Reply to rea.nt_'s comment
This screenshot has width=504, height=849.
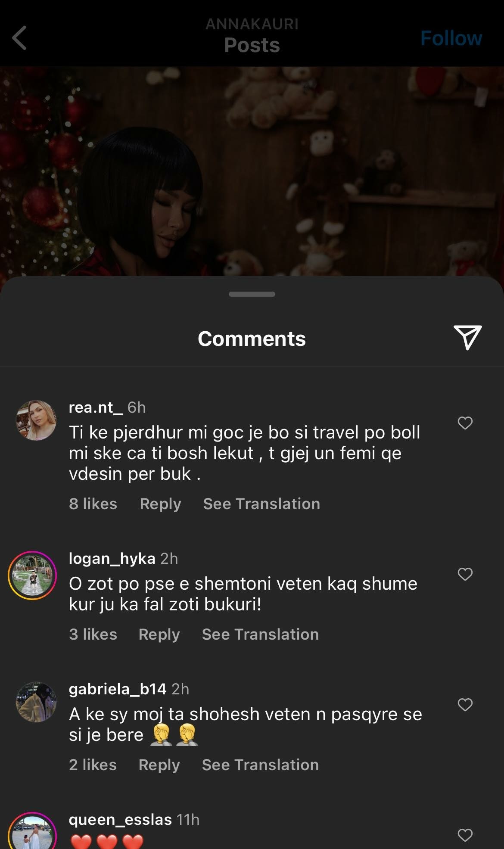pyautogui.click(x=160, y=504)
